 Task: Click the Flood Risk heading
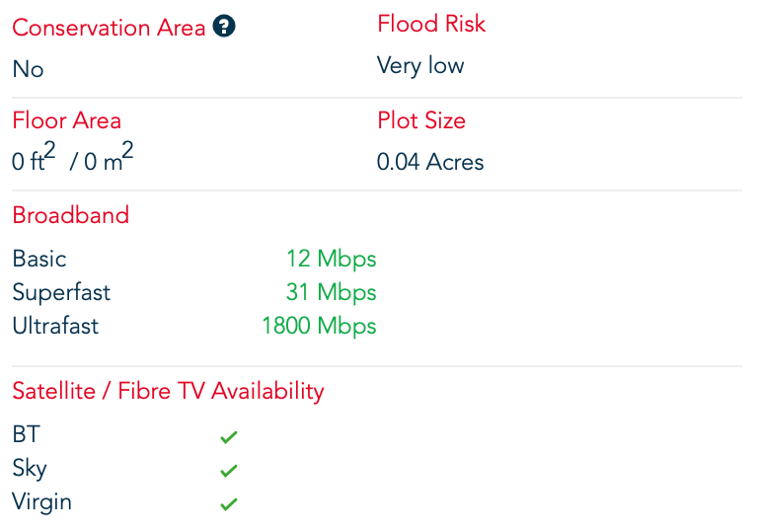click(431, 24)
